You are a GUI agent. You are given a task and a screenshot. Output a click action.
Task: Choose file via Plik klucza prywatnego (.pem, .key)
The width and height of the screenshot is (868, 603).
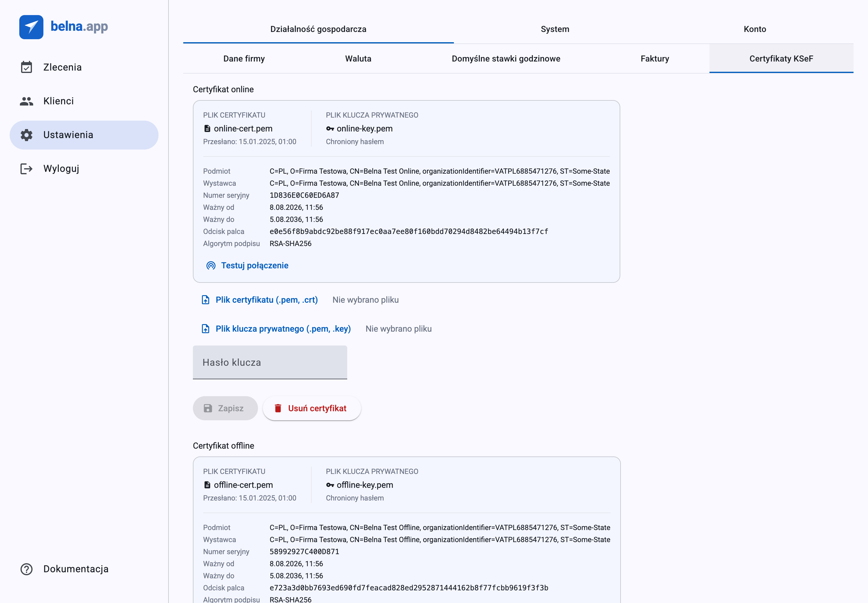[x=276, y=329]
